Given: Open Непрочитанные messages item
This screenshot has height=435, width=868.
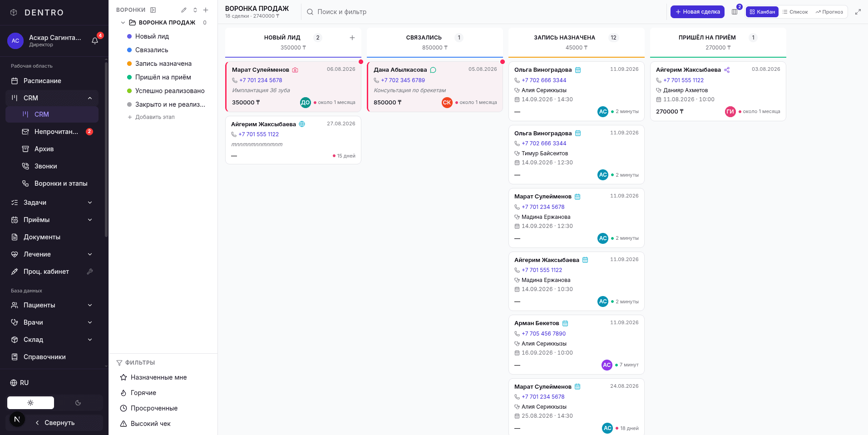Looking at the screenshot, I should pyautogui.click(x=52, y=132).
